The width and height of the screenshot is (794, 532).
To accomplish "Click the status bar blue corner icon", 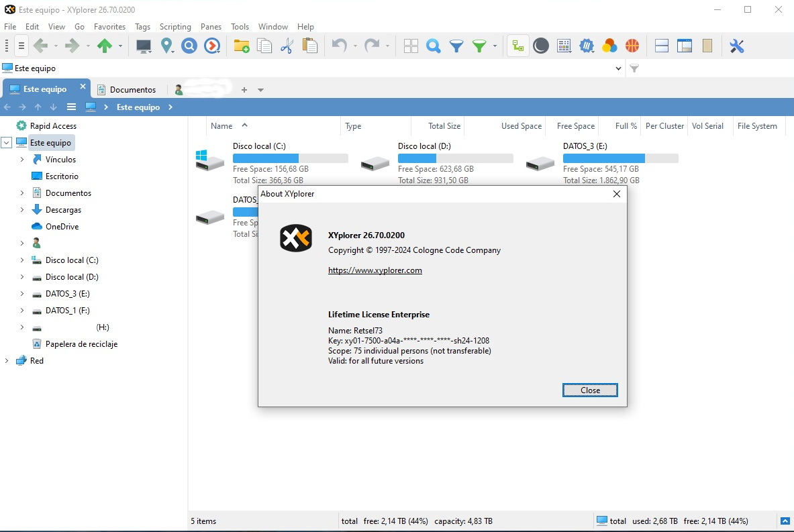I will pyautogui.click(x=785, y=521).
